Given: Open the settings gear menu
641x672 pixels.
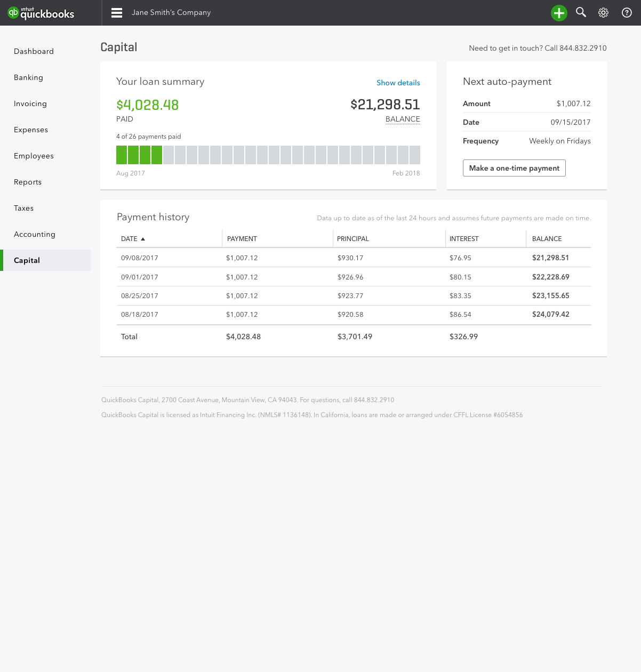Looking at the screenshot, I should (603, 13).
